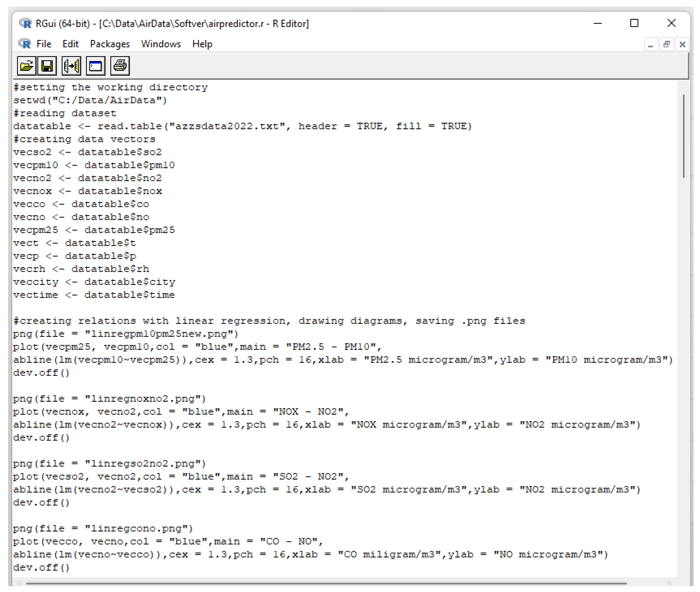The width and height of the screenshot is (700, 592).
Task: Click the R logo in the title bar
Action: pyautogui.click(x=25, y=24)
